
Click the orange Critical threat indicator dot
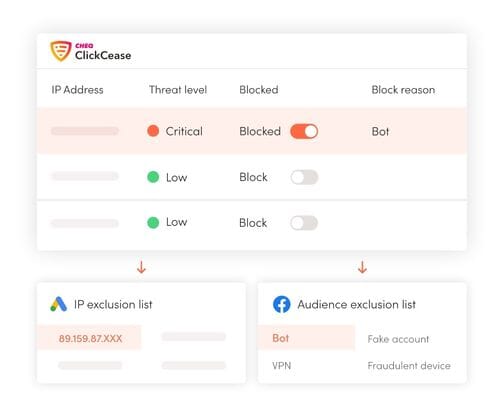click(153, 131)
